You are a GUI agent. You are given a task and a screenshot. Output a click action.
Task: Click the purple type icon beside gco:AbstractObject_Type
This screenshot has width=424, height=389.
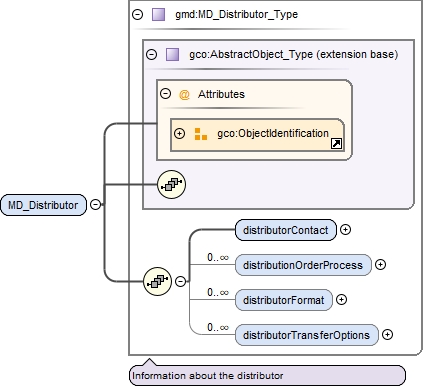pos(172,54)
